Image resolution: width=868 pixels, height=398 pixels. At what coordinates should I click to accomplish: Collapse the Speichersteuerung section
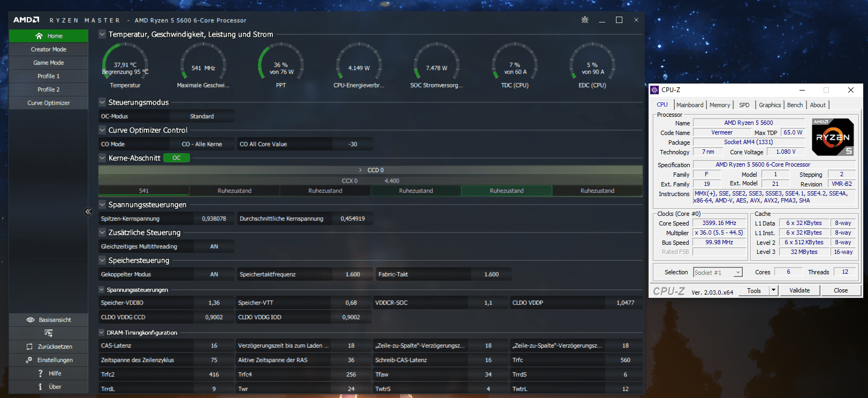pos(102,260)
